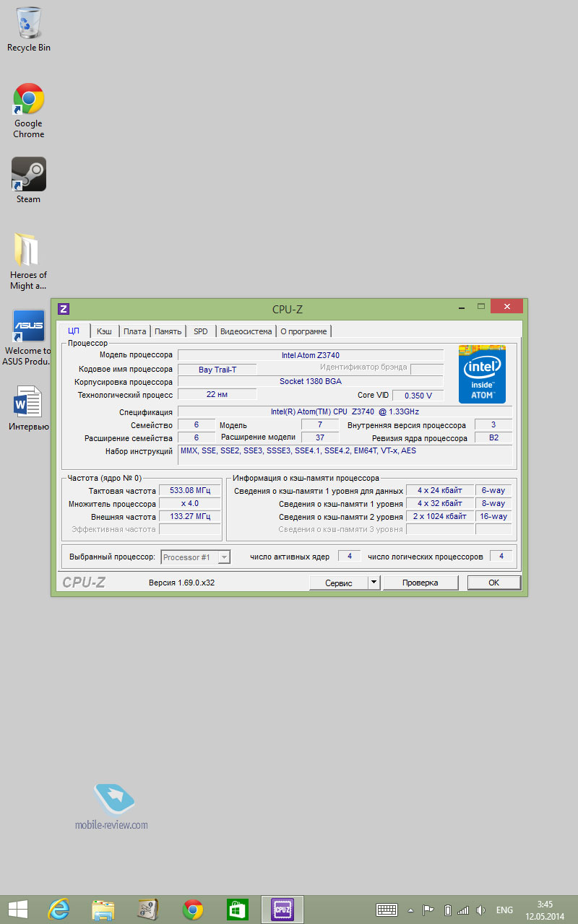This screenshot has width=578, height=924.
Task: Open the Processor #1 selection dropdown
Action: [195, 557]
